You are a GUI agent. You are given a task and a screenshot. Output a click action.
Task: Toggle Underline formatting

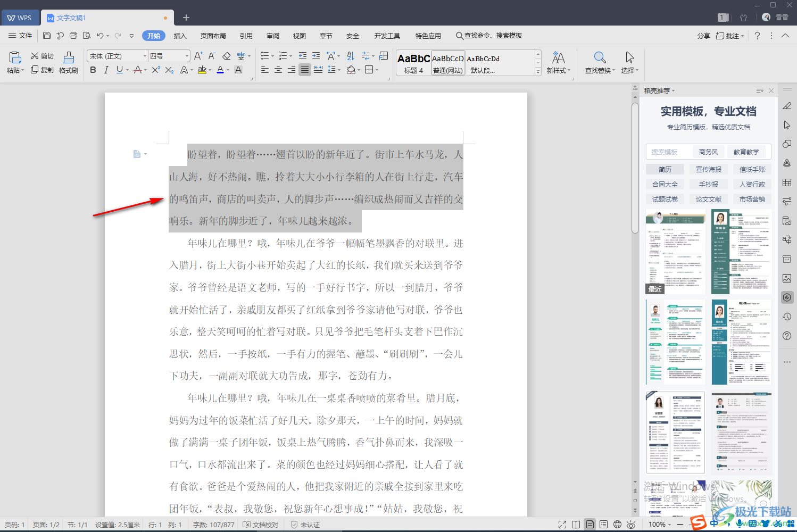tap(119, 70)
